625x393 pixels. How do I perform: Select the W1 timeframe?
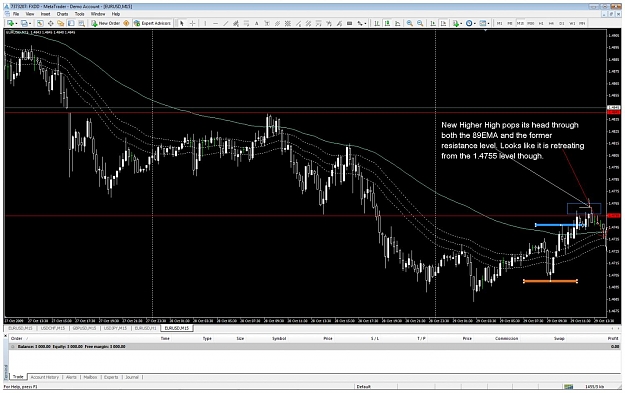(x=572, y=23)
